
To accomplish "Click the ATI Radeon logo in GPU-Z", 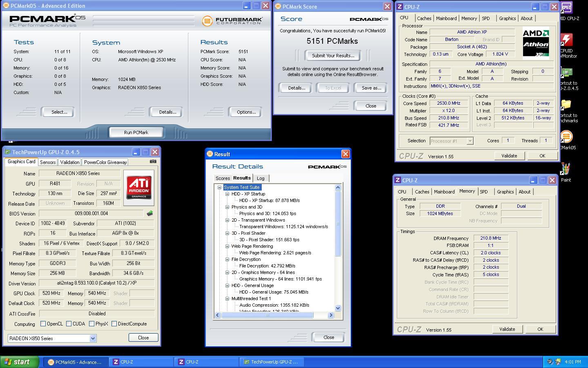I will 139,188.
